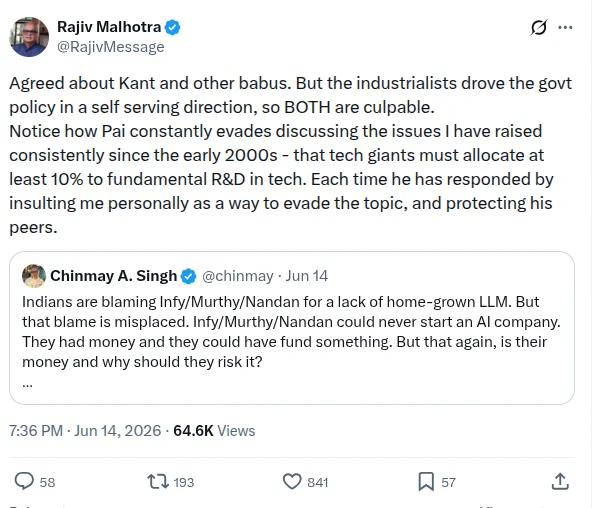Click Chinmay A. Singh's verified badge
Screen dimensions: 594x508
(188, 276)
